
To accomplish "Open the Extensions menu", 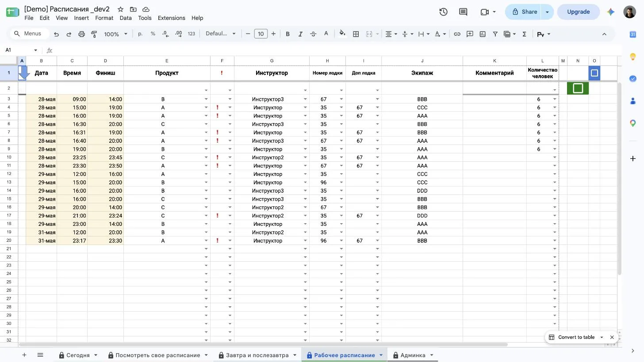I will tap(171, 18).
